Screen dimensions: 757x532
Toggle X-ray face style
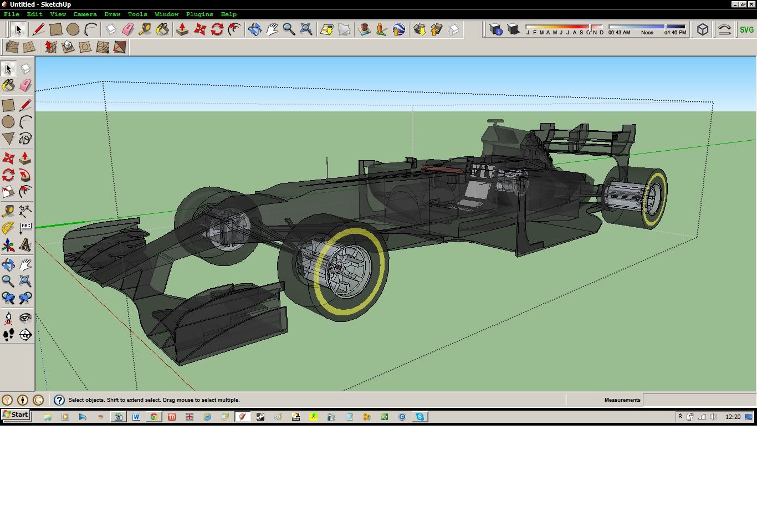pos(703,29)
